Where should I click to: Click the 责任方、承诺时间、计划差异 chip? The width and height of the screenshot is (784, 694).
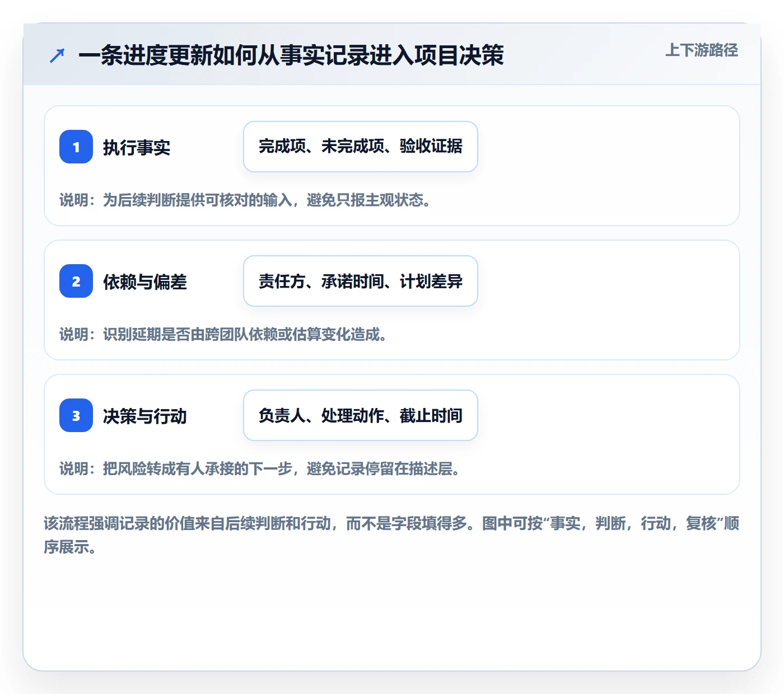pyautogui.click(x=361, y=281)
